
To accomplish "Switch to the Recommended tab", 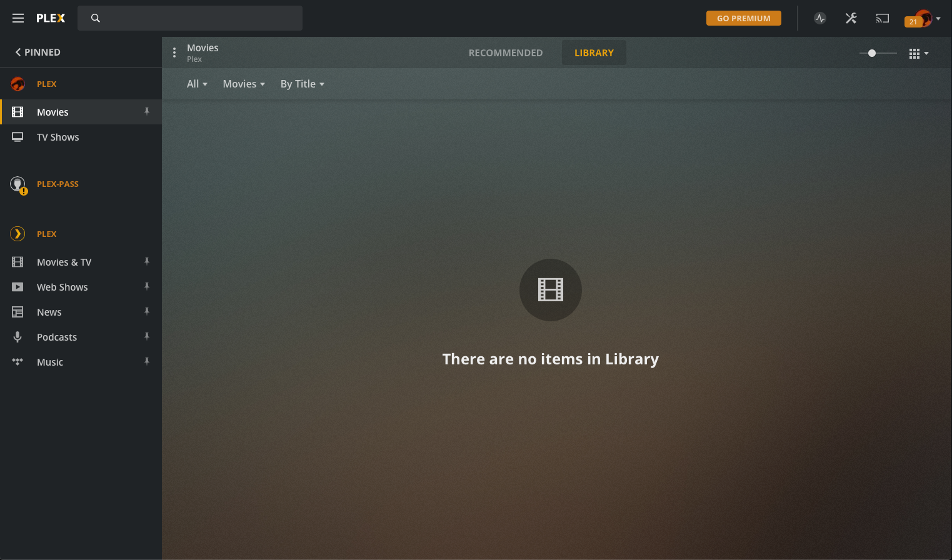I will coord(506,52).
